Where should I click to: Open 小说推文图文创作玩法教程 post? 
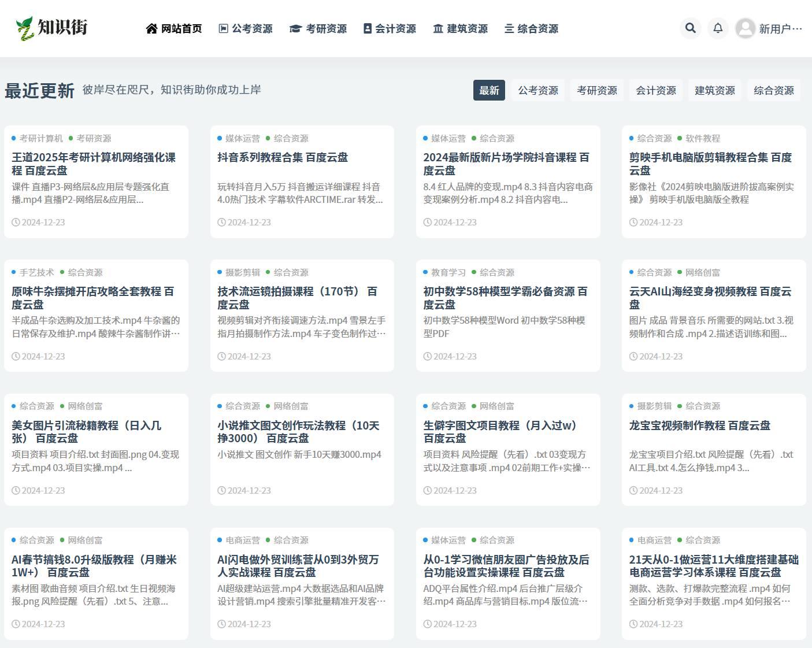point(298,432)
